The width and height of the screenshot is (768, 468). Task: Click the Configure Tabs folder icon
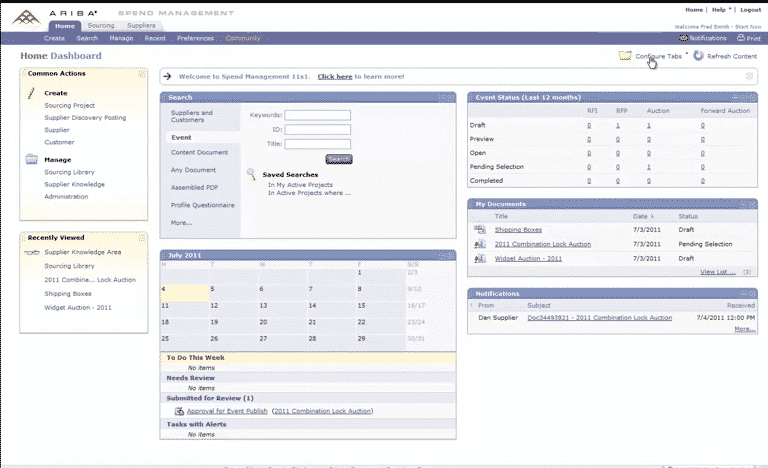click(x=625, y=57)
